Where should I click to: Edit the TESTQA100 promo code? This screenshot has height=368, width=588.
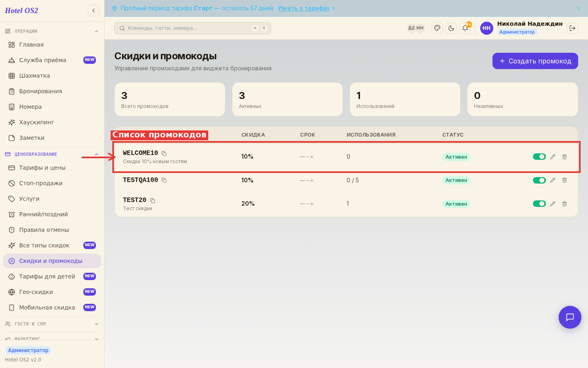(x=552, y=180)
